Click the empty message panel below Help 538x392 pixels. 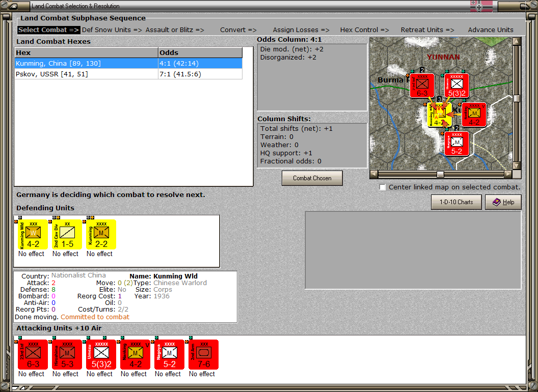pyautogui.click(x=413, y=250)
